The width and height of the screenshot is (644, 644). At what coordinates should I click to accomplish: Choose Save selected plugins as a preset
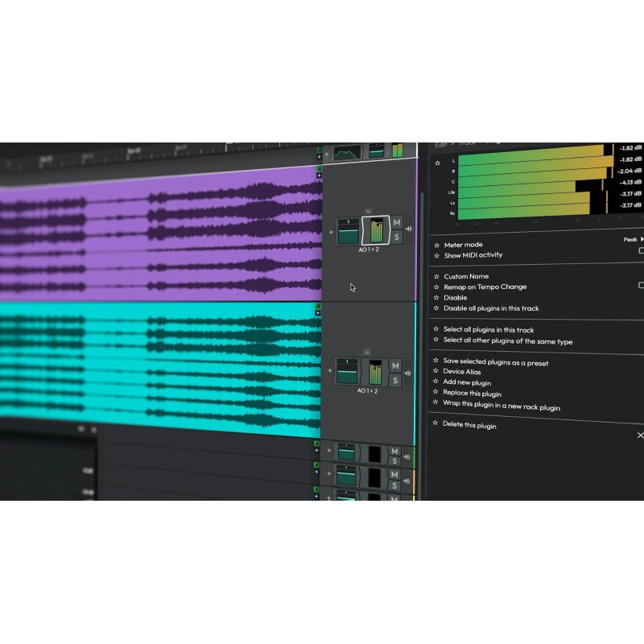(x=496, y=361)
